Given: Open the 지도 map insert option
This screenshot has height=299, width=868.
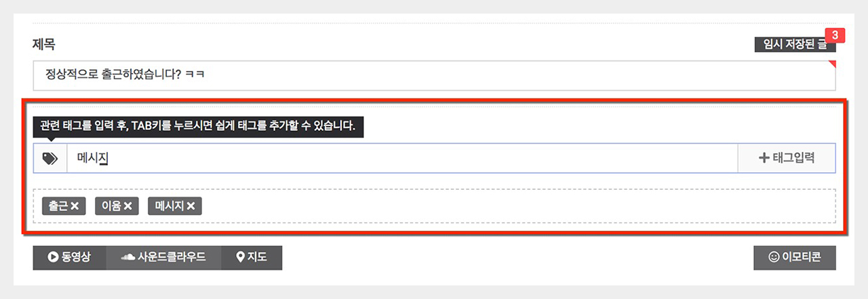Looking at the screenshot, I should tap(252, 258).
